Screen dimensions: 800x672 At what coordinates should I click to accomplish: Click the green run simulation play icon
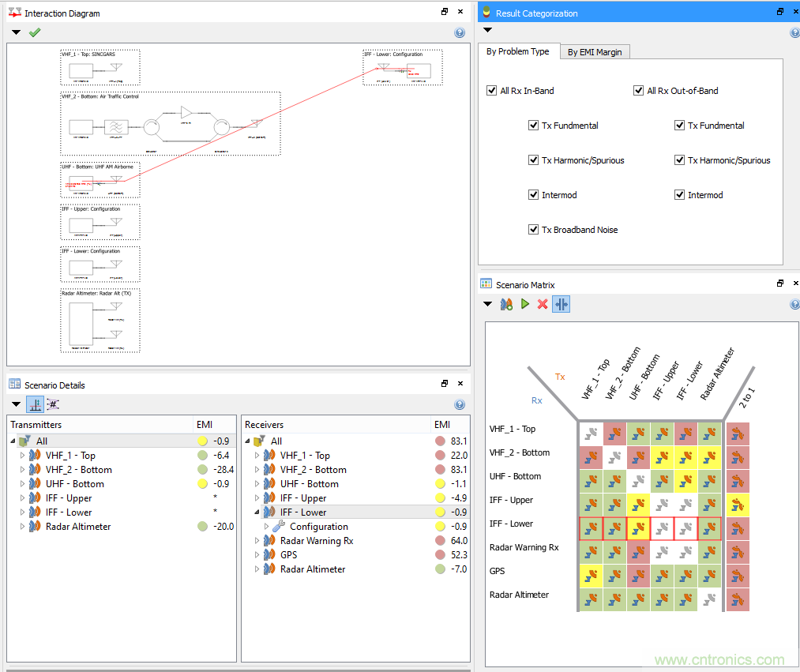pos(525,304)
